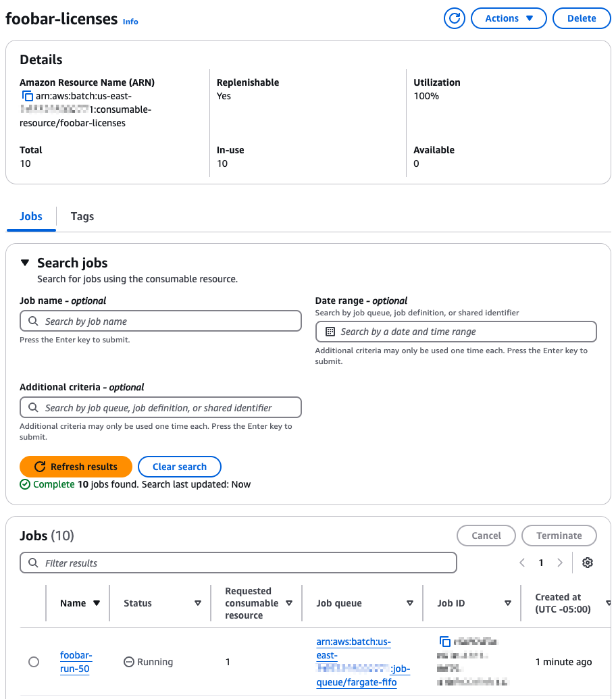Copy the ARN using the copy icon
This screenshot has height=699, width=616.
(x=27, y=96)
